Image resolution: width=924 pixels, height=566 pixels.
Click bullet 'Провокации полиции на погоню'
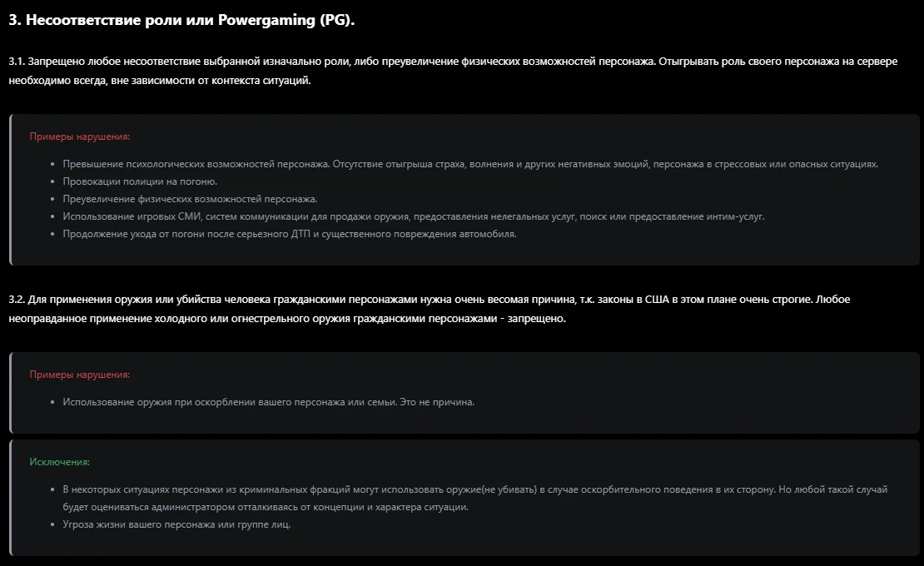[140, 181]
